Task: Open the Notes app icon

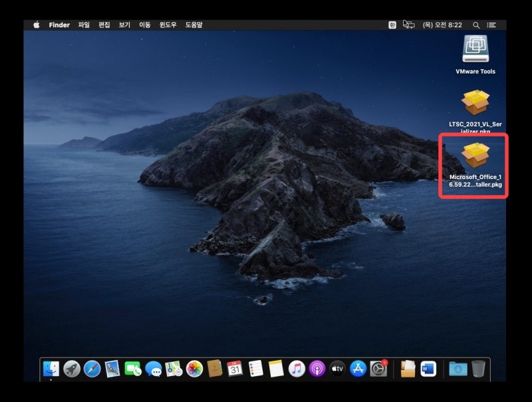Action: click(276, 369)
